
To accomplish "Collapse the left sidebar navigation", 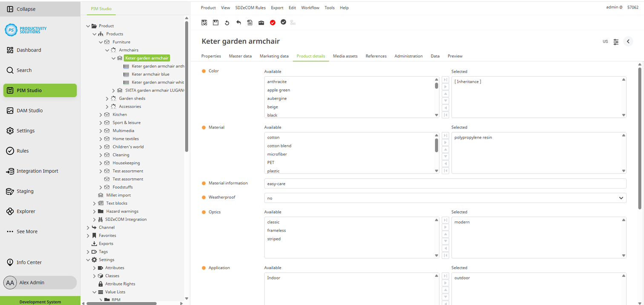I will (26, 9).
